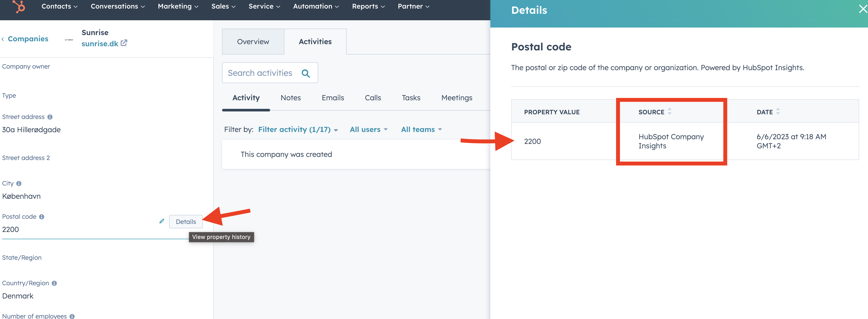Open sunrise.dk via external link icon
868x319 pixels.
[124, 43]
